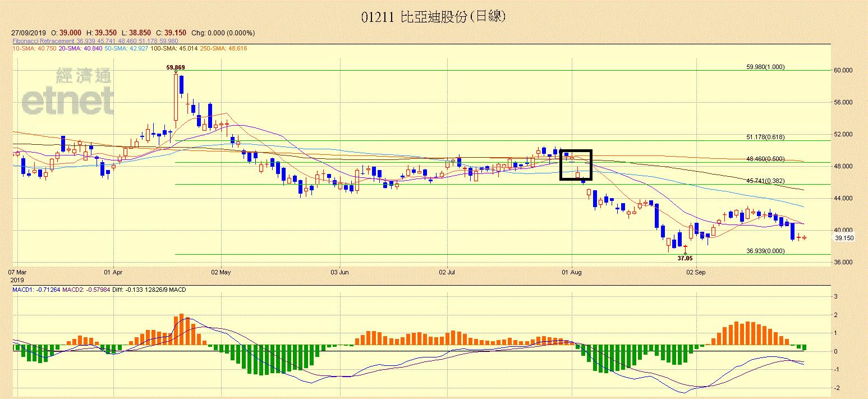Click the '60.000' price axis label
868x399 pixels.
(843, 70)
